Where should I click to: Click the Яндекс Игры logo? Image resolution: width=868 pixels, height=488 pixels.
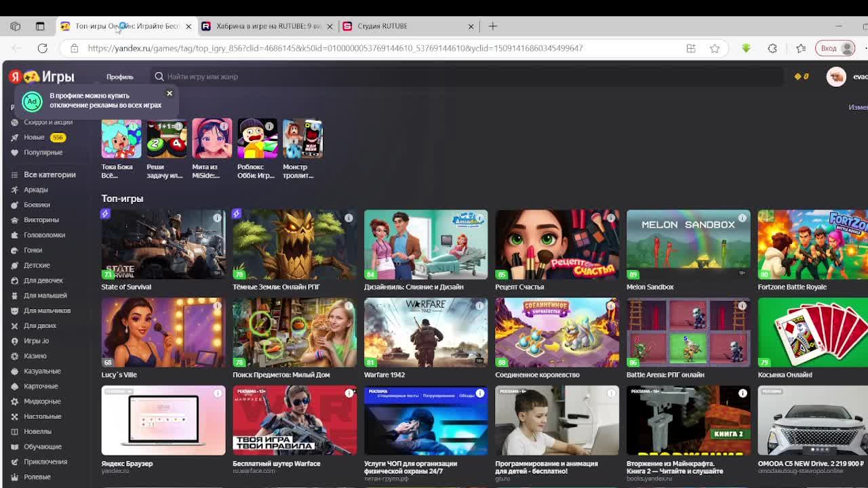pos(42,77)
